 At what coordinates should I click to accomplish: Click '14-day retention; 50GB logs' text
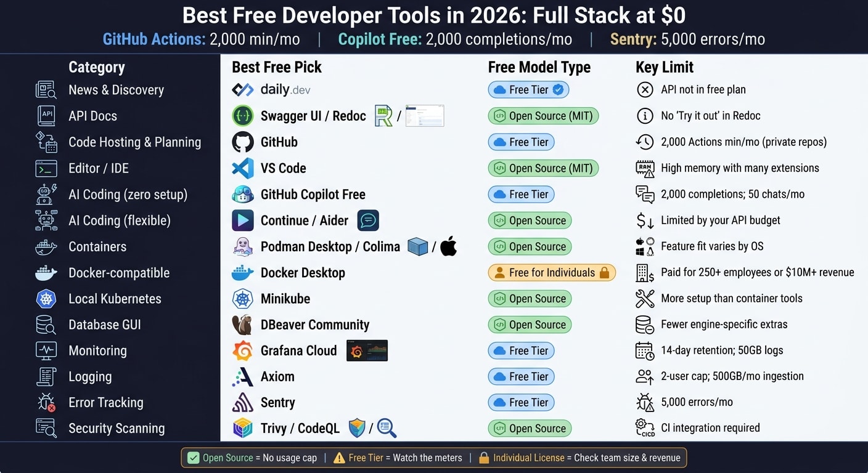[x=722, y=350]
